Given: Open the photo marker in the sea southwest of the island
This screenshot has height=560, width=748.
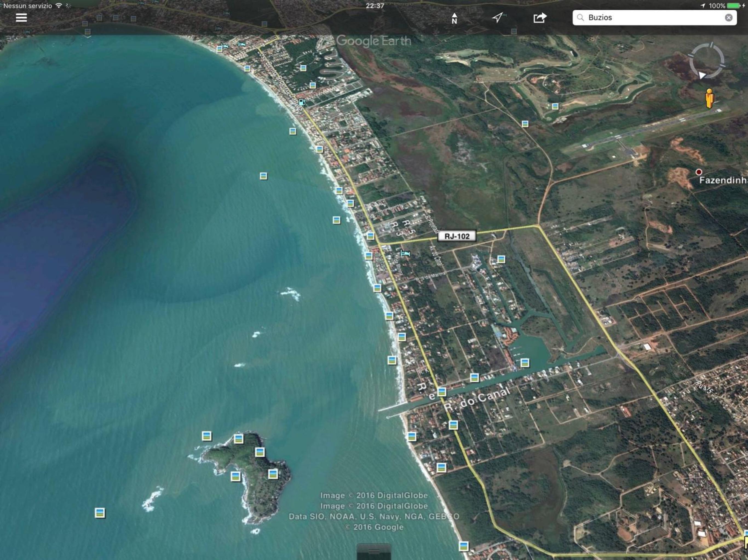Looking at the screenshot, I should (x=100, y=513).
